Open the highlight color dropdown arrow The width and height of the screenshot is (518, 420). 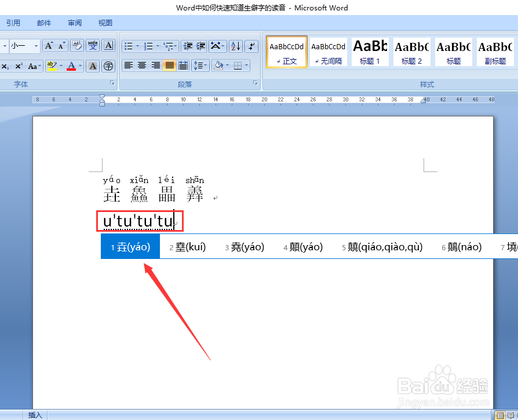pyautogui.click(x=61, y=66)
